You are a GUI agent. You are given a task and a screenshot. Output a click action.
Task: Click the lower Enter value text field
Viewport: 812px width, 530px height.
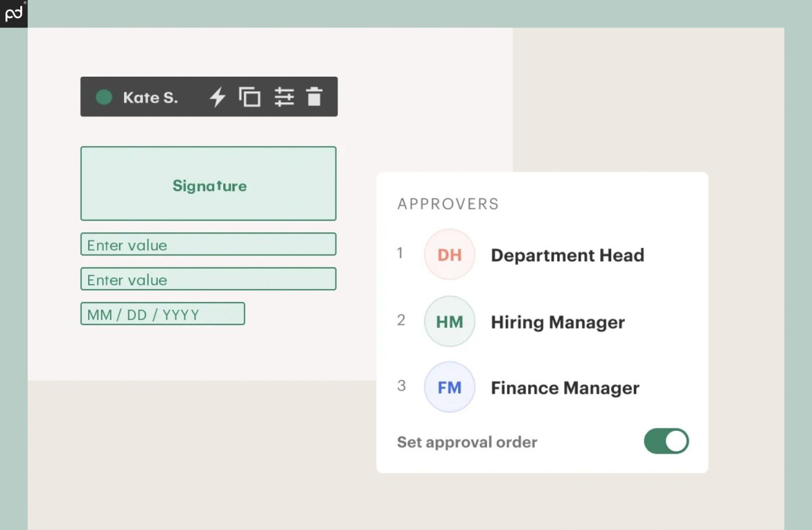[208, 279]
